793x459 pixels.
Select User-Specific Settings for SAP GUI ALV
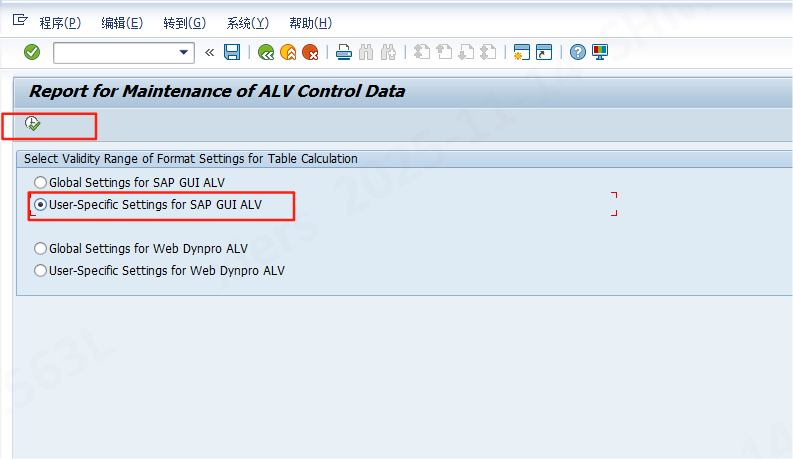(x=40, y=205)
